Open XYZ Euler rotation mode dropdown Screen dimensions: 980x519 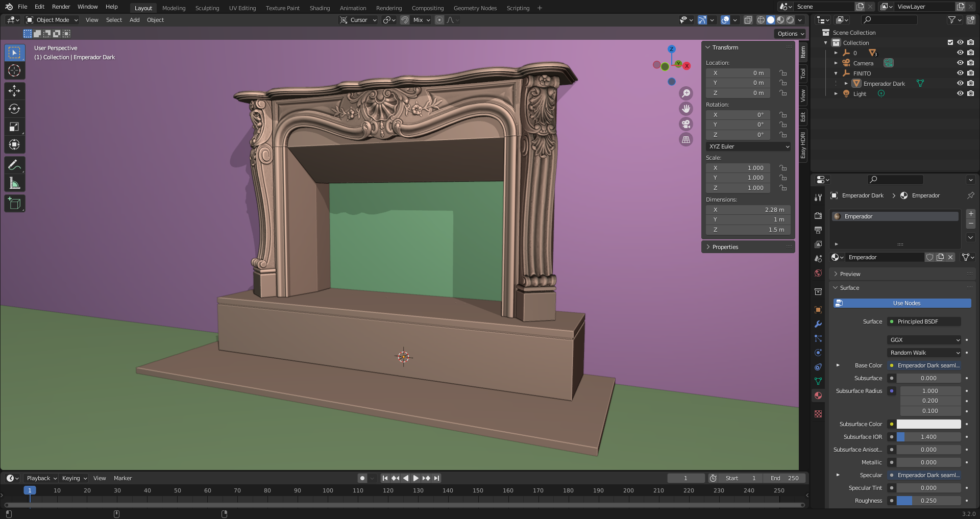pyautogui.click(x=748, y=146)
